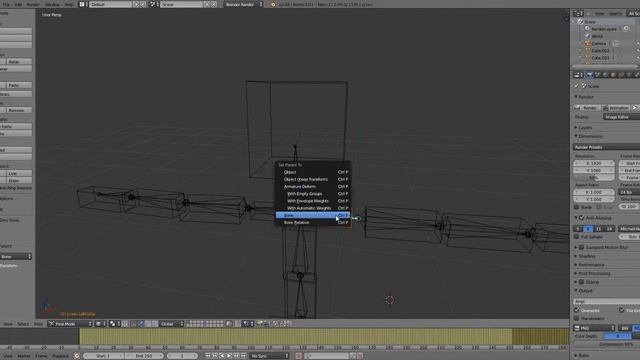Open the View menu in 3D viewport header
The width and height of the screenshot is (640, 360).
coord(8,324)
